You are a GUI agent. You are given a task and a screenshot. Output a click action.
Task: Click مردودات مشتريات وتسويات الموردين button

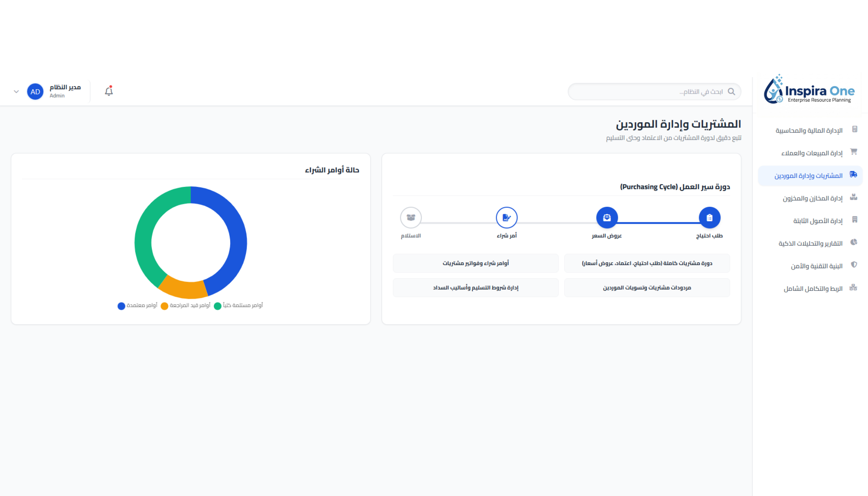click(647, 288)
